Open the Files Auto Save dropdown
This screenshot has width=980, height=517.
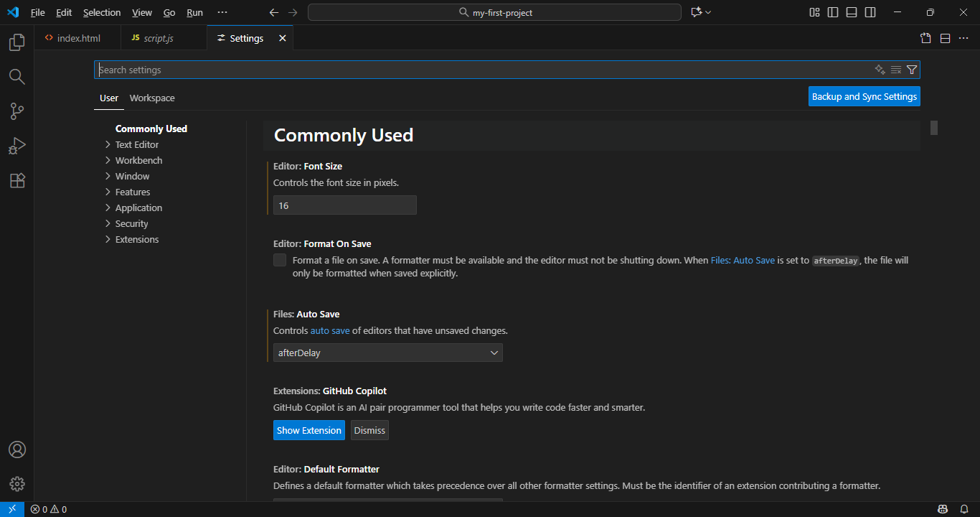click(387, 353)
